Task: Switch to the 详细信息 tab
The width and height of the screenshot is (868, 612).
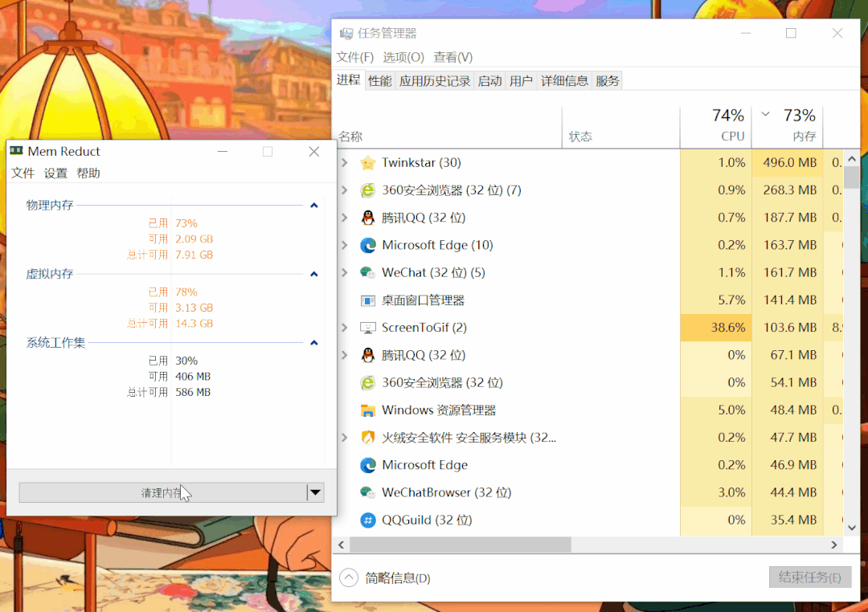Action: [x=564, y=81]
